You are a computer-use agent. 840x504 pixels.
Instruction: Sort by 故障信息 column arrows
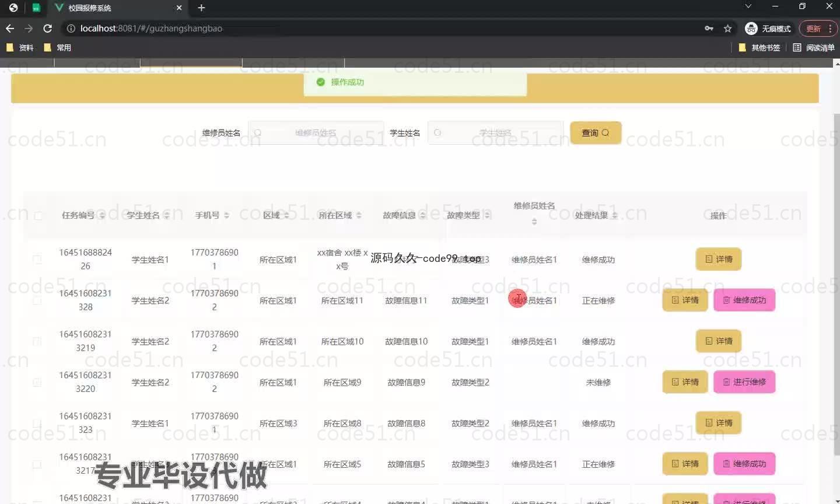[x=423, y=215]
